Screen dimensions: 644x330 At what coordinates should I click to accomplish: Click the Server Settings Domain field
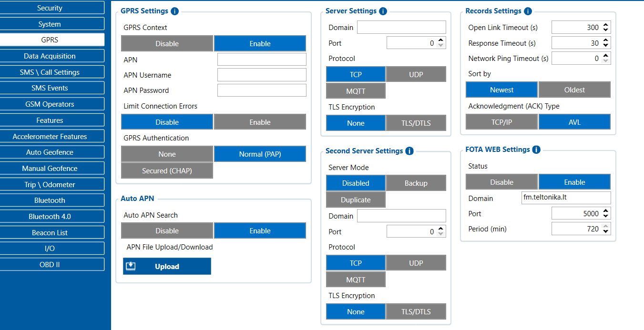pyautogui.click(x=401, y=27)
